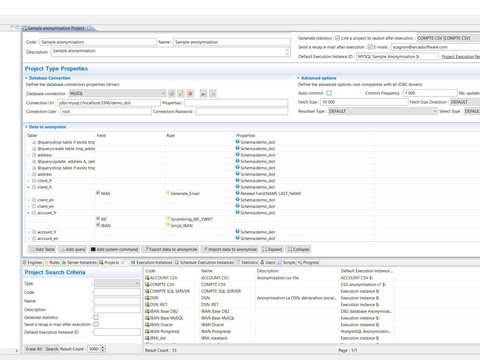Open the Database connection MySQL dropdown

[x=118, y=93]
